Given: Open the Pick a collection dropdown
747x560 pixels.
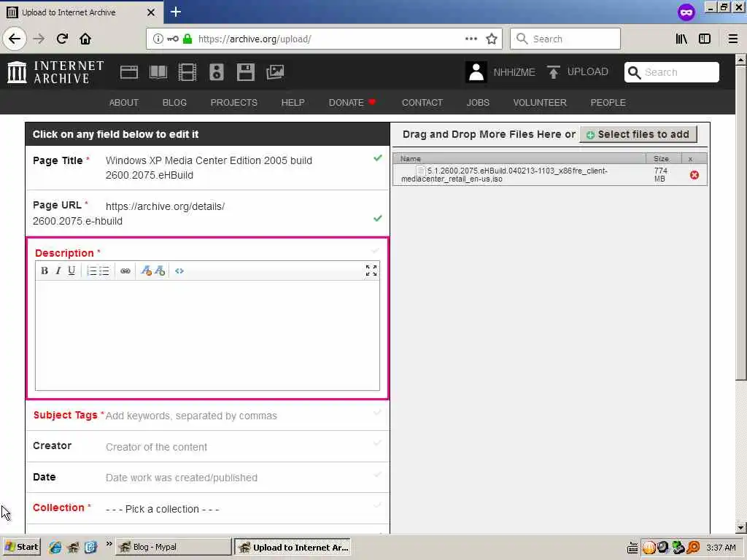Looking at the screenshot, I should click(163, 509).
